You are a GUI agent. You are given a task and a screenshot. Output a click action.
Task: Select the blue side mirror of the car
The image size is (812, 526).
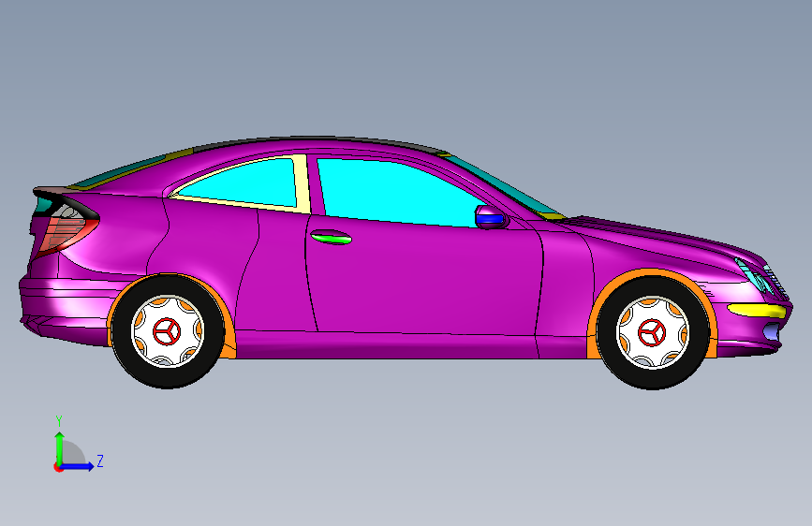click(490, 220)
